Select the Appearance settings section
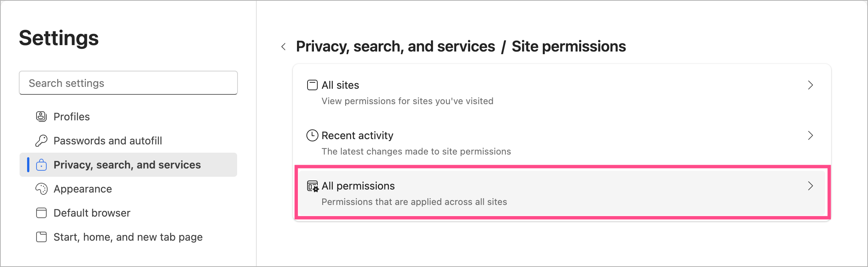The height and width of the screenshot is (267, 868). 83,189
